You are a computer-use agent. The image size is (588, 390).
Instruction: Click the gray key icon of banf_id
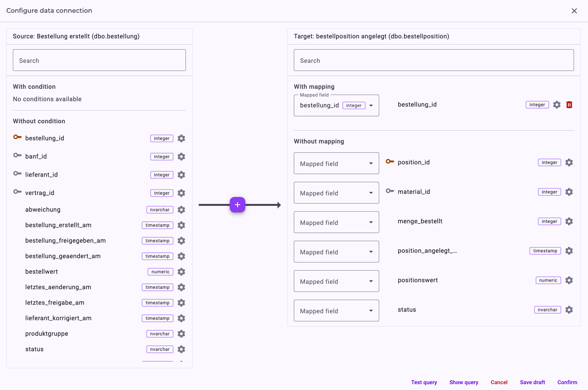pyautogui.click(x=17, y=155)
